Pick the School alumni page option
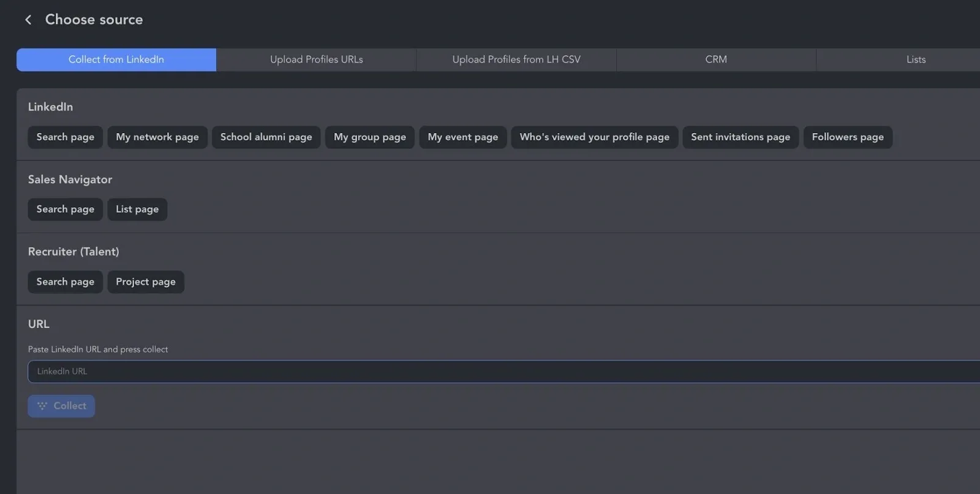Screen dimensions: 980x494 (x=266, y=137)
